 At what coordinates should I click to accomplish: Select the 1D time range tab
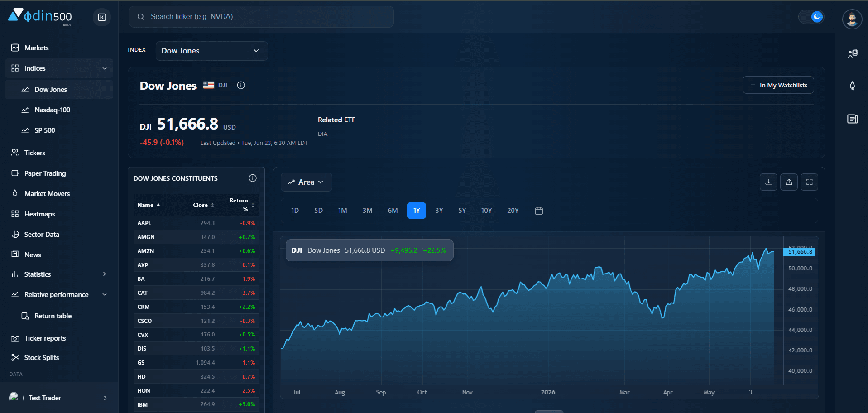click(x=295, y=211)
